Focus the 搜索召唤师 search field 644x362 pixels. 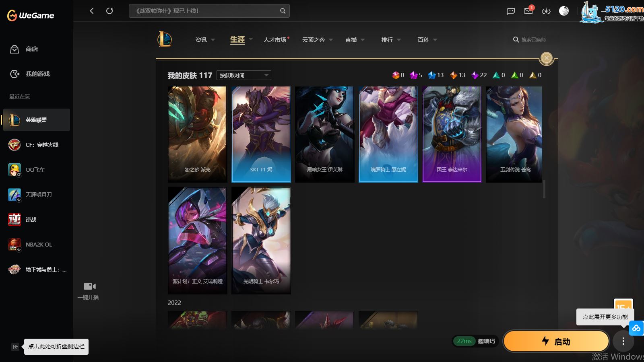(533, 40)
